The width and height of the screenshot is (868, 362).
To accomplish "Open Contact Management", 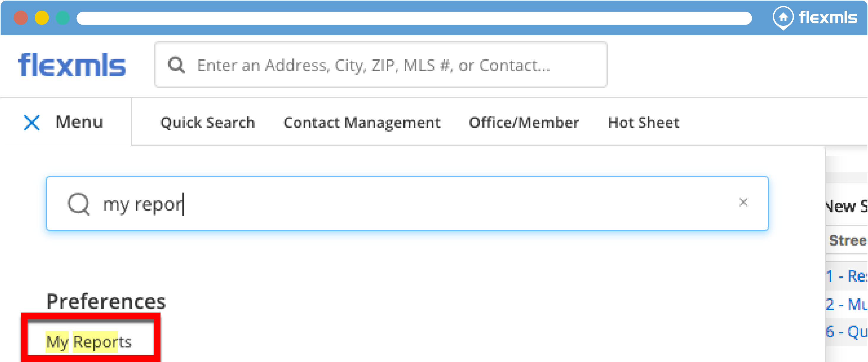I will click(x=362, y=122).
